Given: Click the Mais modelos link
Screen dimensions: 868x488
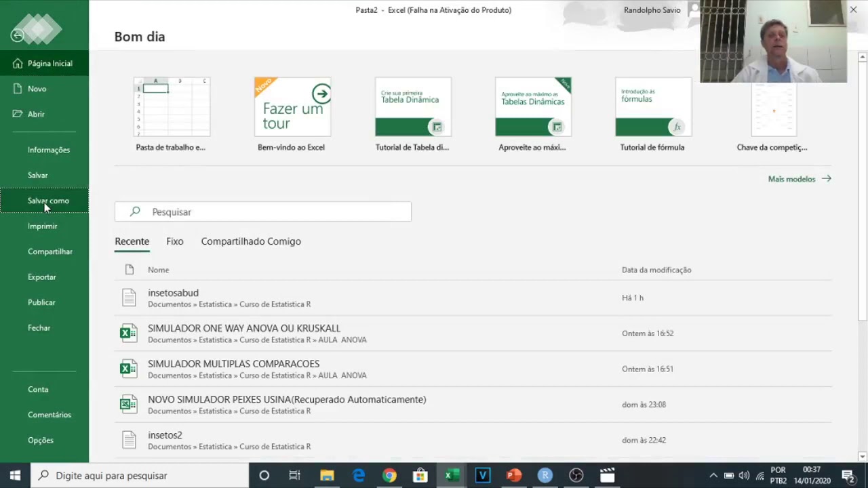Looking at the screenshot, I should coord(800,179).
